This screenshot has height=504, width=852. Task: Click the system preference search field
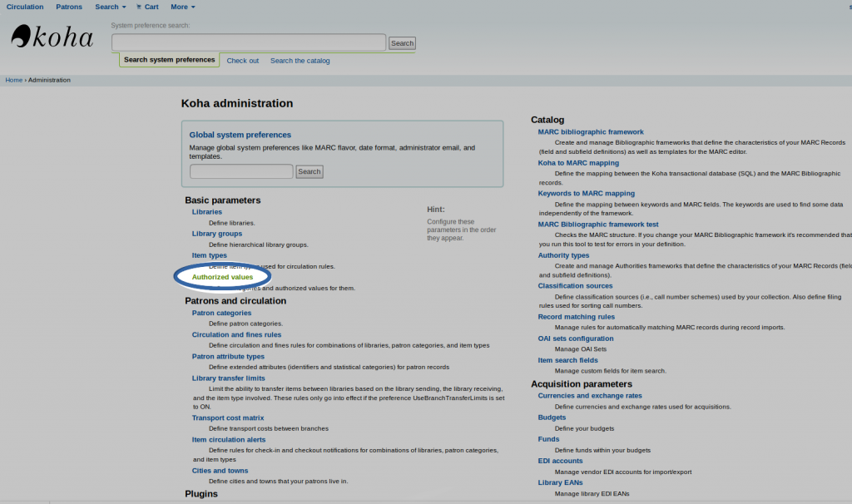(249, 42)
